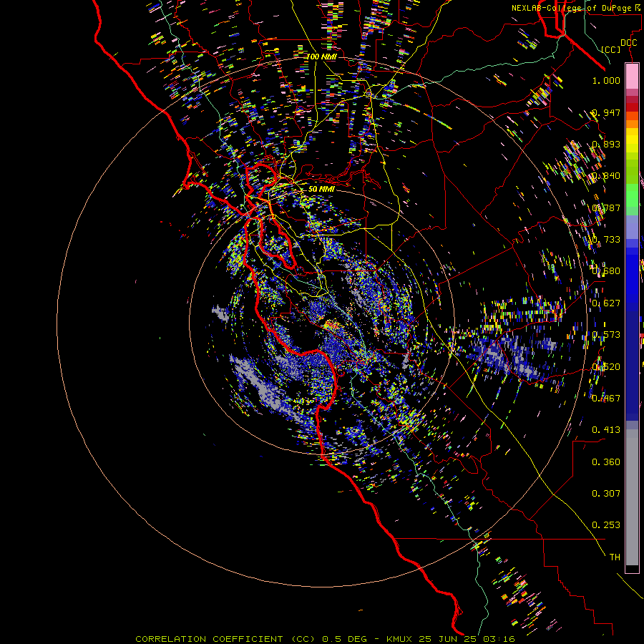Click the 0.467 color scale value
Image resolution: width=644 pixels, height=644 pixels.
click(606, 399)
